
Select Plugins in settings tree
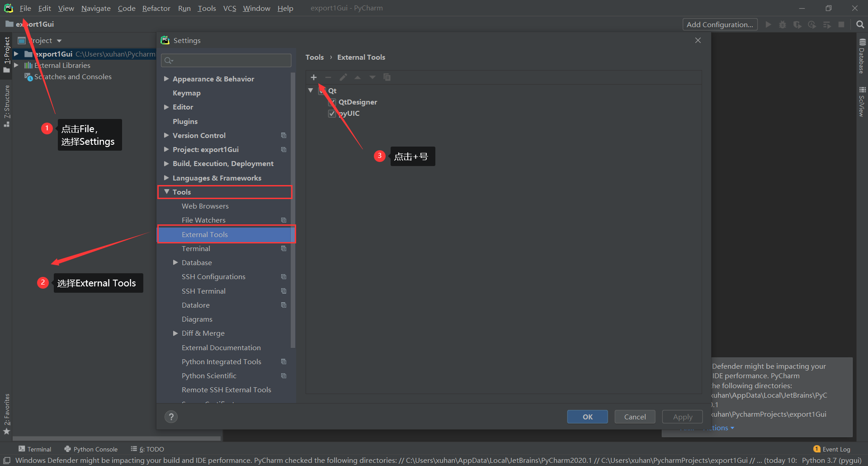tap(185, 121)
